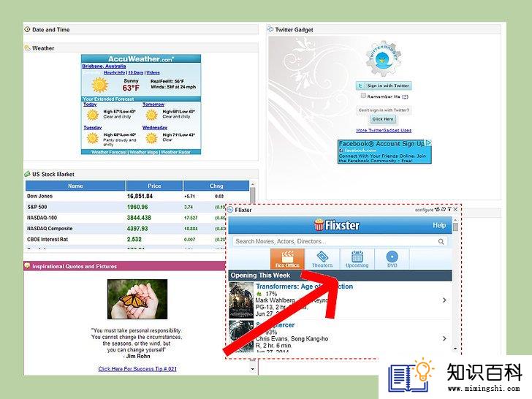Viewport: 532px width, 399px height.
Task: Sort stocks by Price column
Action: pyautogui.click(x=154, y=186)
